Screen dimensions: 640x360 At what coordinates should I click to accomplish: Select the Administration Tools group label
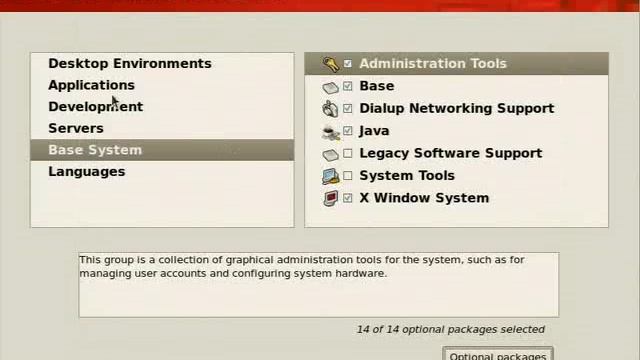(x=433, y=64)
